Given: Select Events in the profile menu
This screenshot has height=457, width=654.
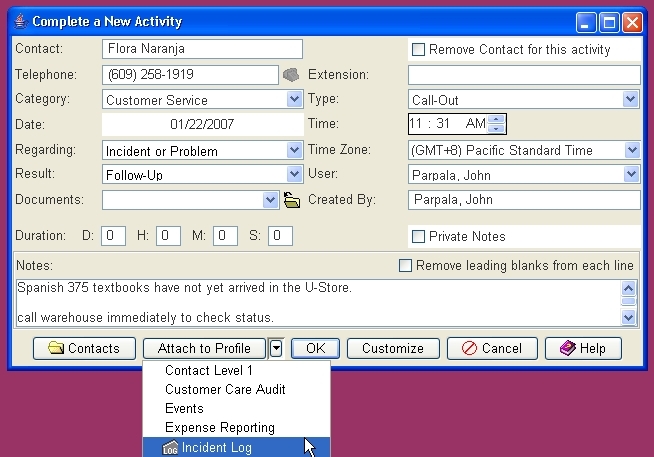Looking at the screenshot, I should point(236,408).
